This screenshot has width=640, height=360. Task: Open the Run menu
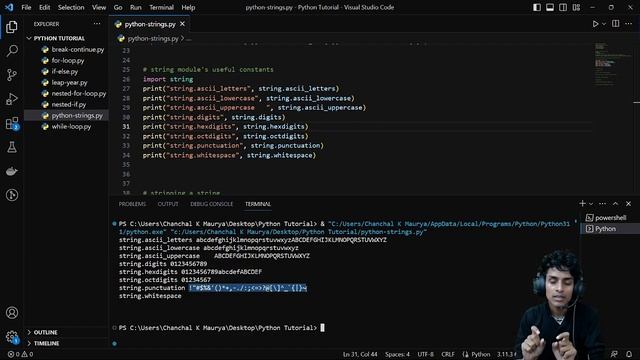(x=136, y=7)
